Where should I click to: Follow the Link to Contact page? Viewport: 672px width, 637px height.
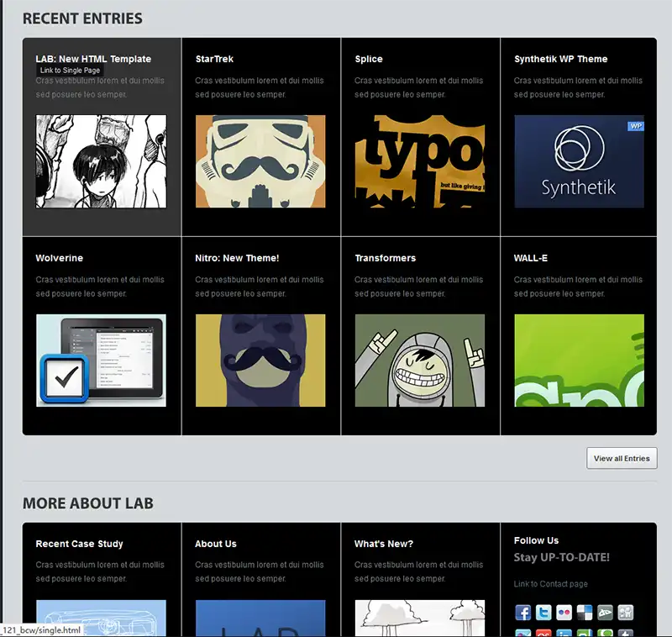click(x=551, y=584)
